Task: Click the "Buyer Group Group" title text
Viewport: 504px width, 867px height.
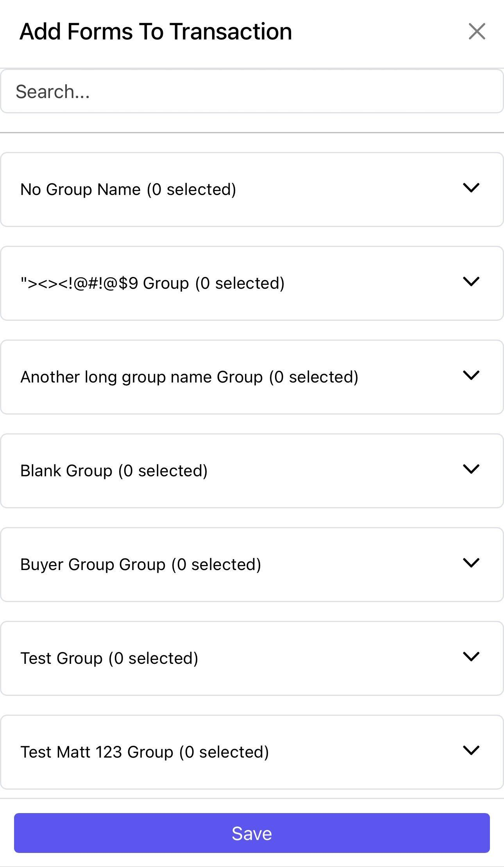Action: tap(93, 565)
